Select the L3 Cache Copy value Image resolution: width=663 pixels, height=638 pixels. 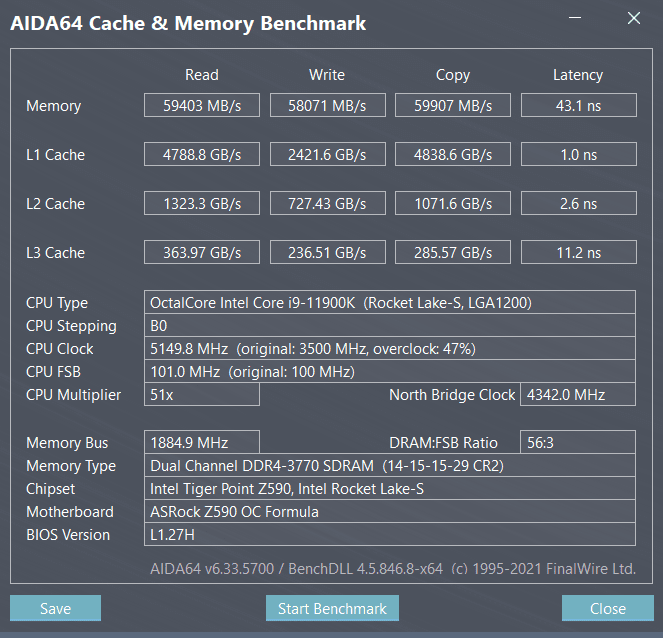pos(453,252)
